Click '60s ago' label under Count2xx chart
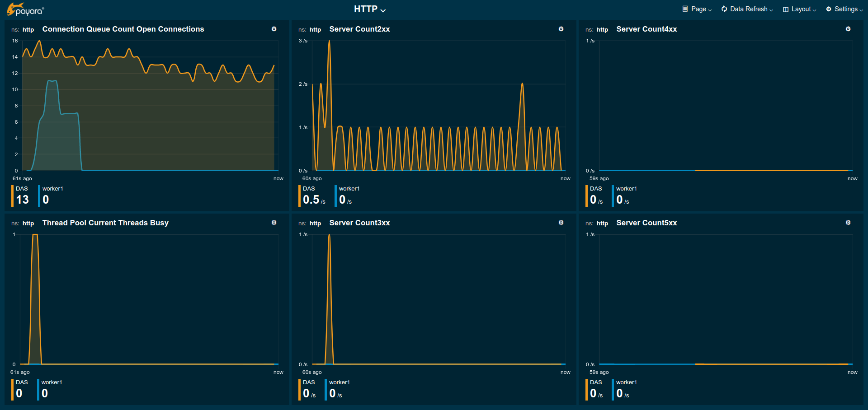The width and height of the screenshot is (868, 410). pos(312,178)
